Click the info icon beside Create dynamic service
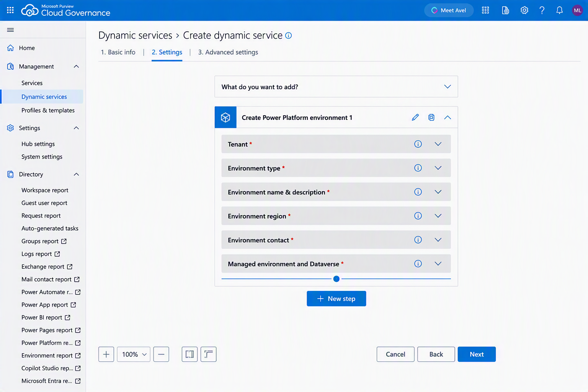588x392 pixels. pos(289,36)
